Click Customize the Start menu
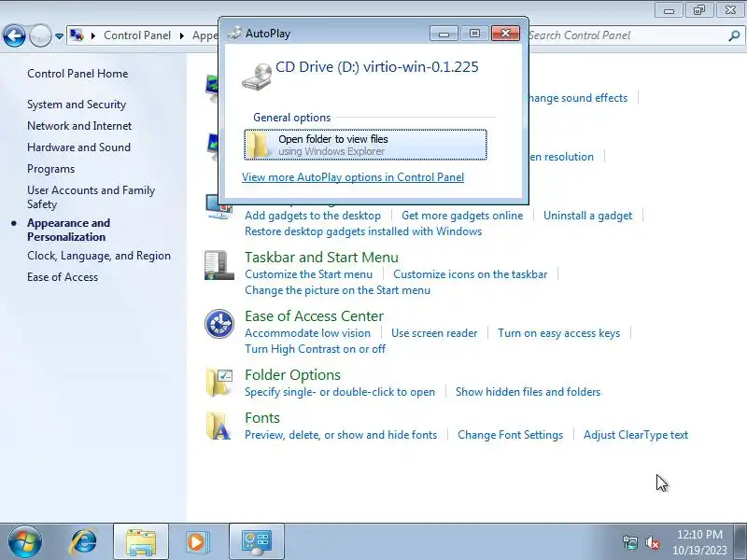The height and width of the screenshot is (560, 747). tap(309, 274)
